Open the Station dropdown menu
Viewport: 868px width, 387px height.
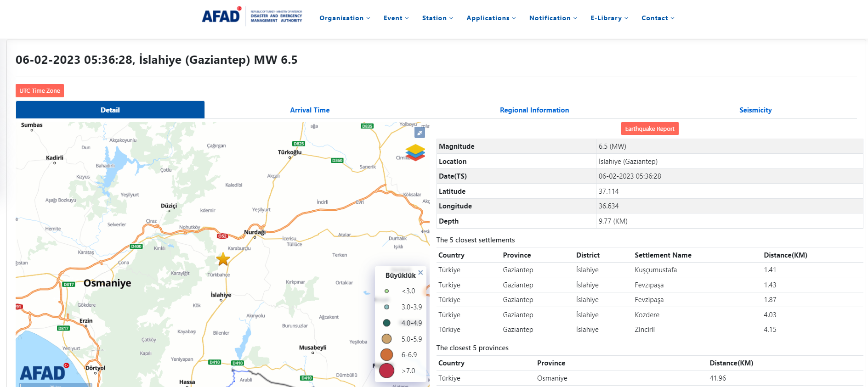click(x=437, y=18)
